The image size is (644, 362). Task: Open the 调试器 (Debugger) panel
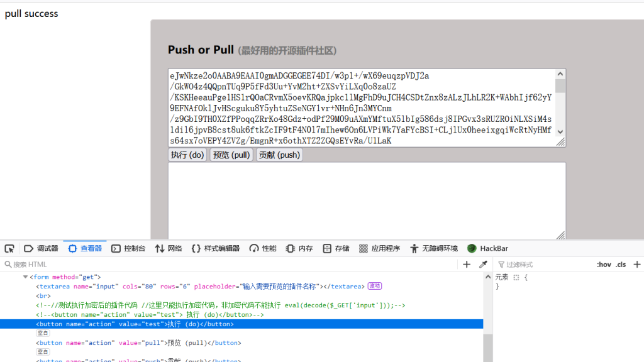tap(41, 248)
